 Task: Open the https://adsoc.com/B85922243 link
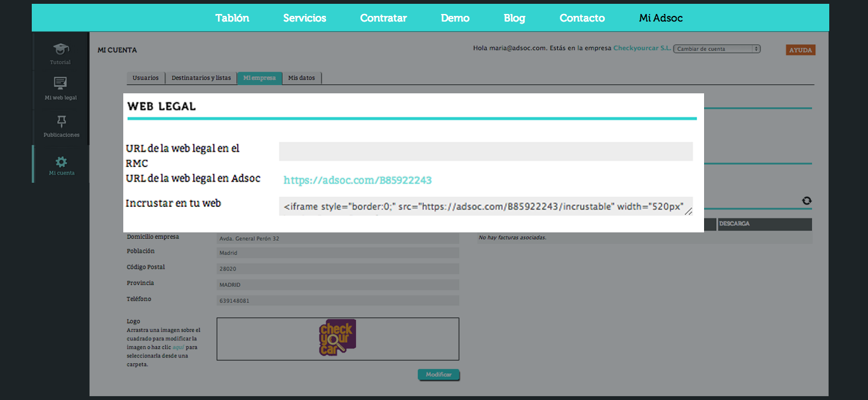coord(358,180)
